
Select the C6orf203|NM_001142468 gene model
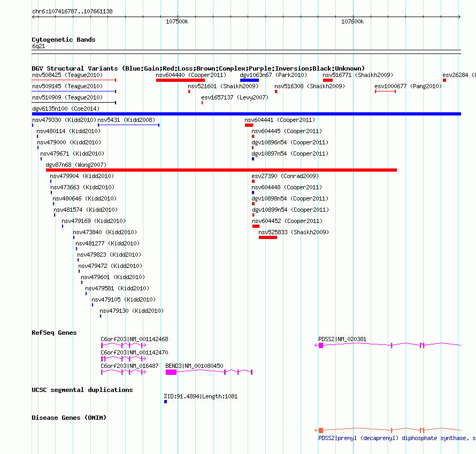(x=124, y=345)
